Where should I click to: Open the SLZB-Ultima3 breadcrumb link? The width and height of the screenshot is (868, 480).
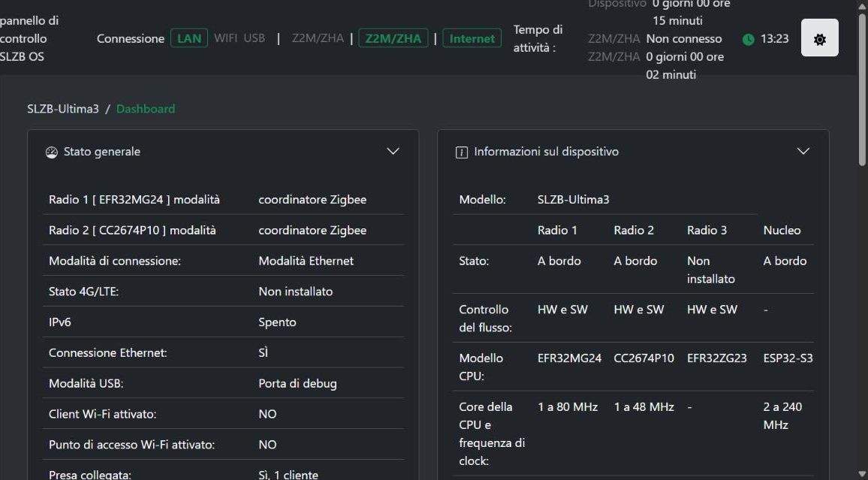pyautogui.click(x=63, y=108)
